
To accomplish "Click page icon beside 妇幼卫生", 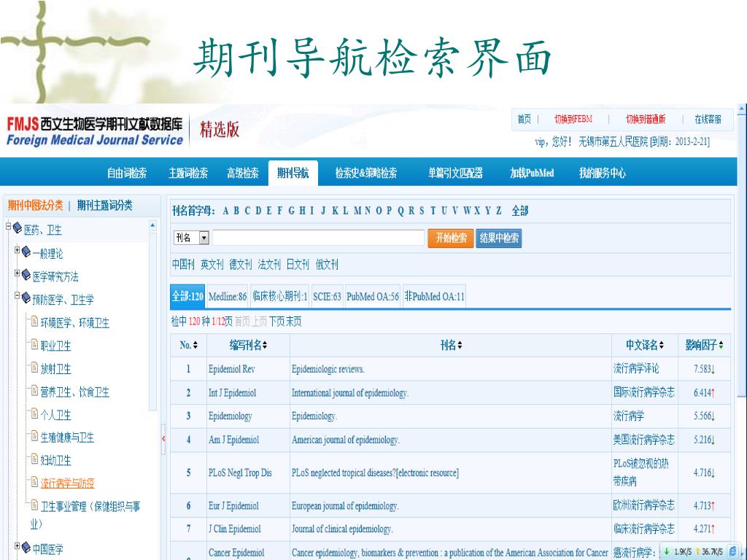I will point(34,459).
